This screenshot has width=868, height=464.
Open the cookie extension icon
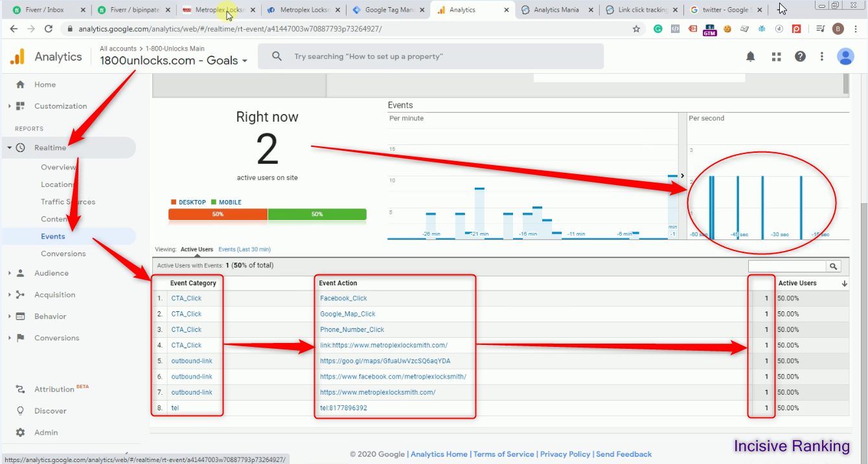727,29
